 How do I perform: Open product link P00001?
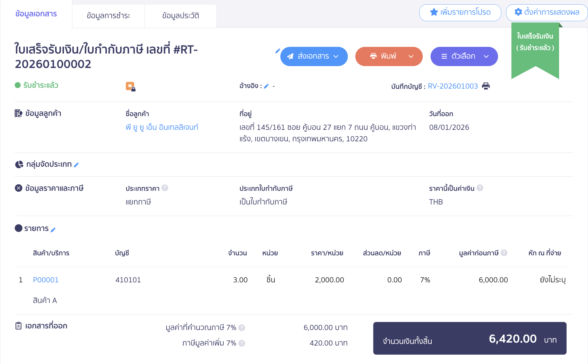click(46, 280)
